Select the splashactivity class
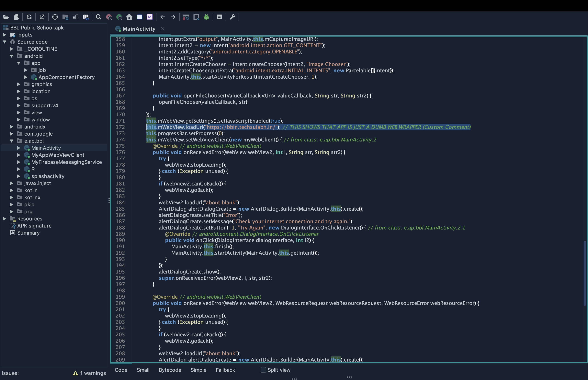Image resolution: width=588 pixels, height=380 pixels. [48, 176]
